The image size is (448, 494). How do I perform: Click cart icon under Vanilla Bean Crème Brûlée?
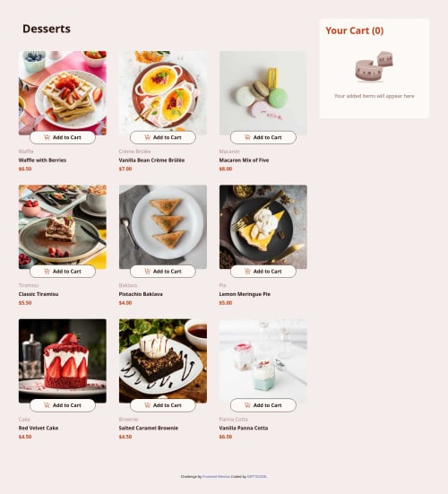(x=147, y=137)
